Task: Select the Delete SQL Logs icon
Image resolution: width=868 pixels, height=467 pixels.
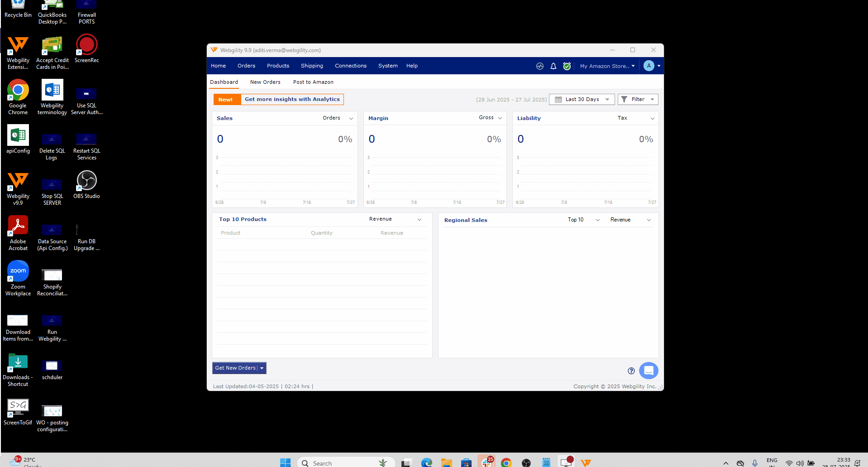Action: tap(52, 146)
